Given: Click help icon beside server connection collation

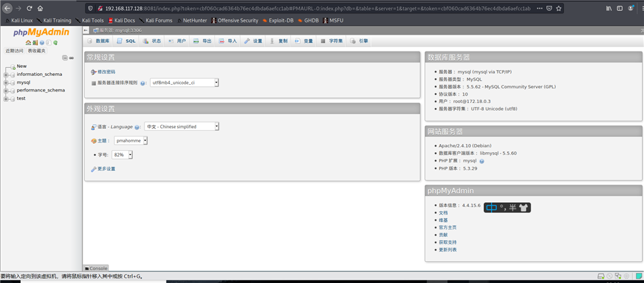Looking at the screenshot, I should coord(143,83).
